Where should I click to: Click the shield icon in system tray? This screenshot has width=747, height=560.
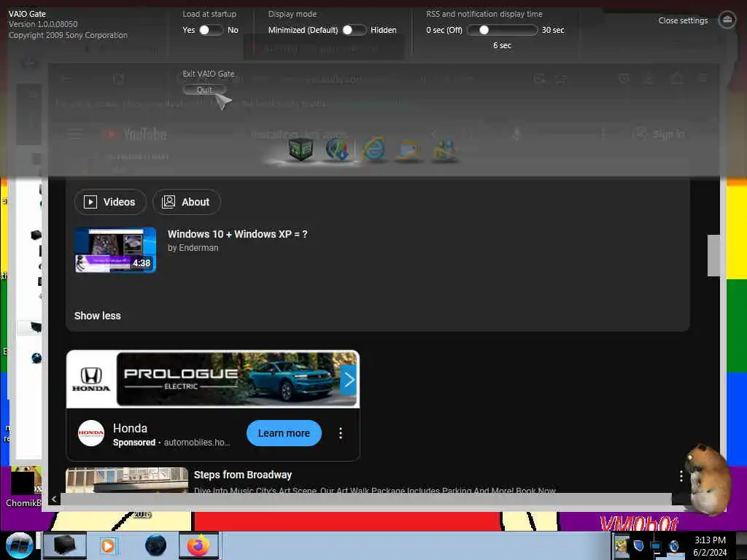(638, 545)
